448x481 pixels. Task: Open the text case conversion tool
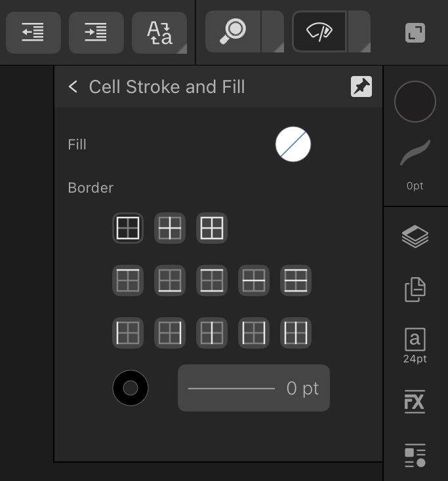click(x=159, y=33)
